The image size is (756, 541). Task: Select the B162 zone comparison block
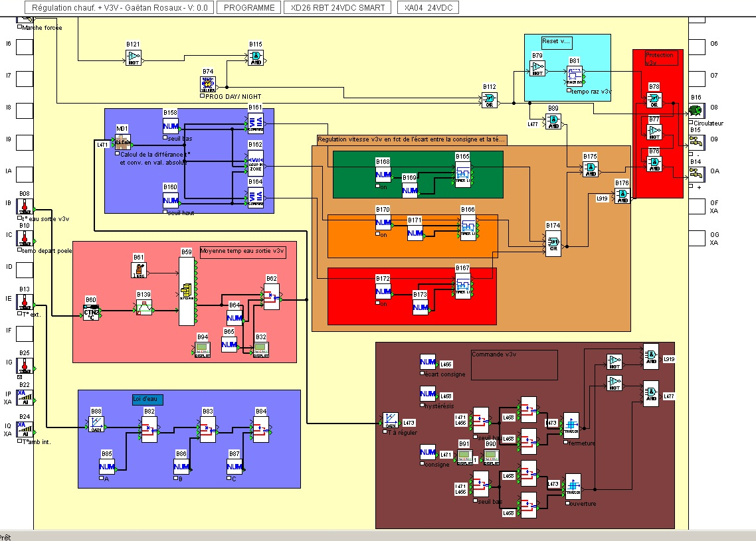tap(256, 161)
